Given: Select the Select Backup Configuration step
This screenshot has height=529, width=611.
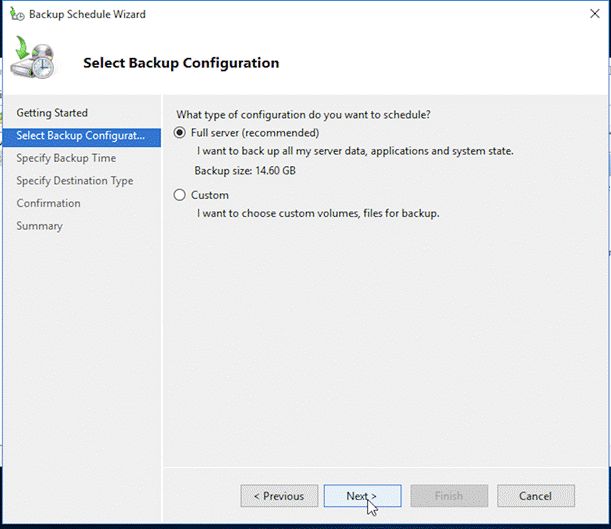Looking at the screenshot, I should tap(80, 135).
